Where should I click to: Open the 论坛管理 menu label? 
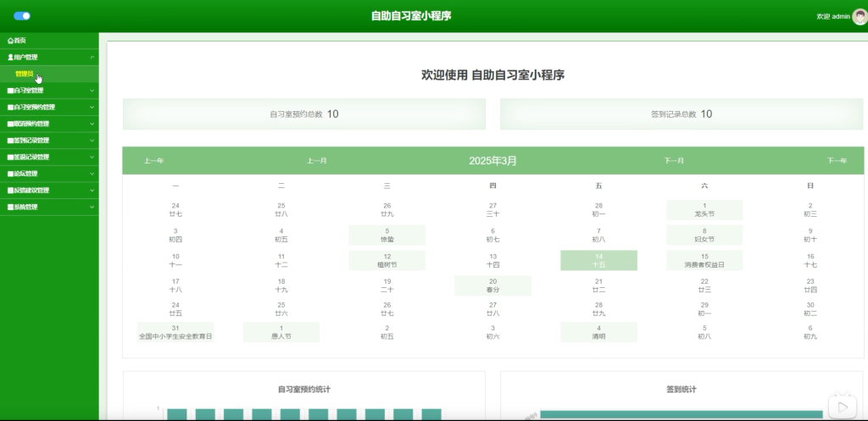pos(26,174)
